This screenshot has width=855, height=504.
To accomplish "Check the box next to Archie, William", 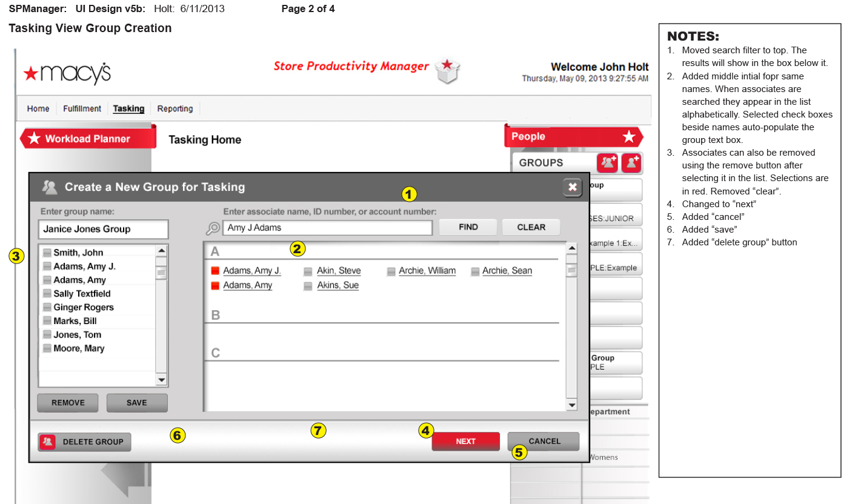I will pos(391,271).
